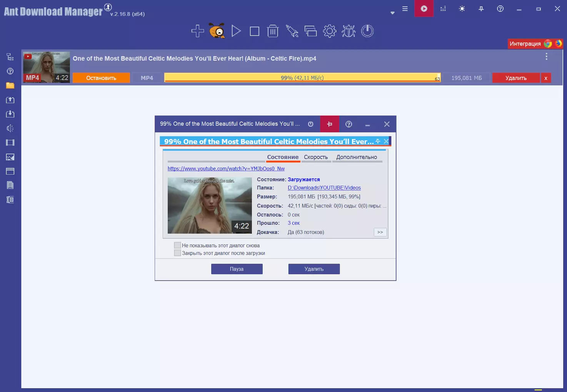Open the hamburger menu in the title bar

[405, 8]
